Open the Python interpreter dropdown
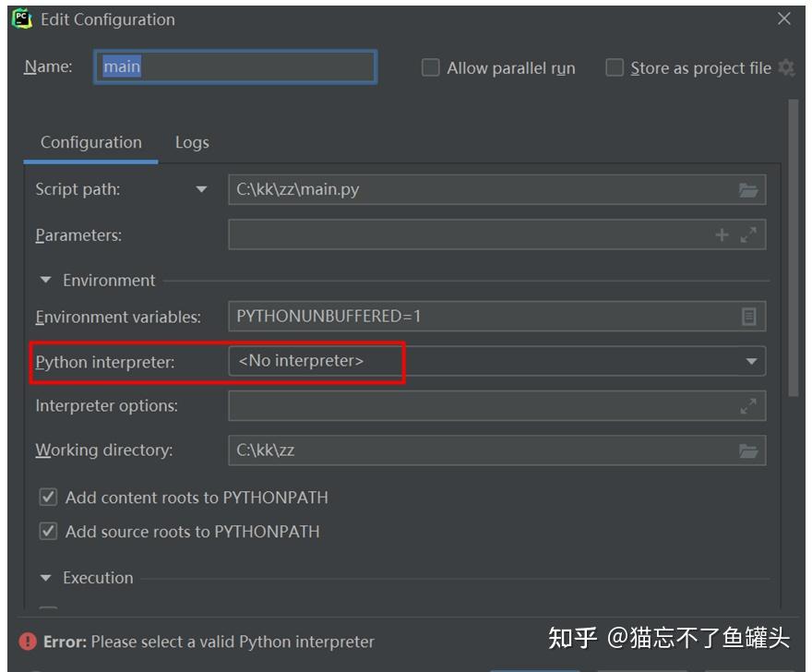 [749, 361]
